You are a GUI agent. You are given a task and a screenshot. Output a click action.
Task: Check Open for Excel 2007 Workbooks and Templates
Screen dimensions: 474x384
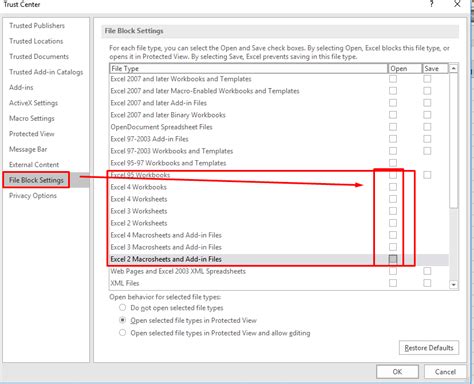click(393, 79)
